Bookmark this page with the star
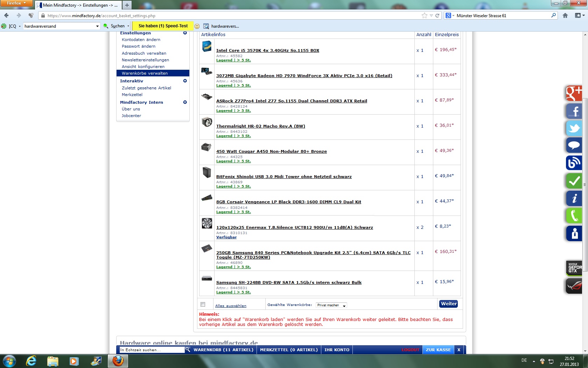 [425, 15]
